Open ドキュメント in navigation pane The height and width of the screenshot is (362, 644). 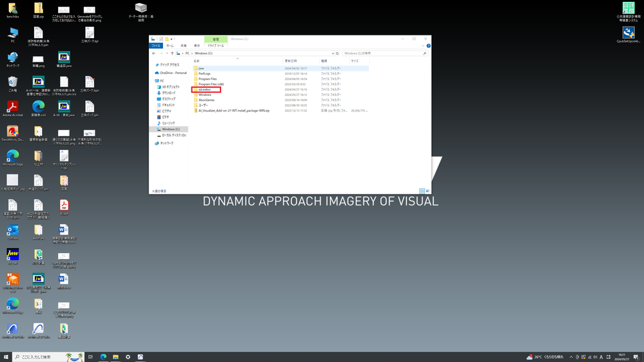(168, 105)
